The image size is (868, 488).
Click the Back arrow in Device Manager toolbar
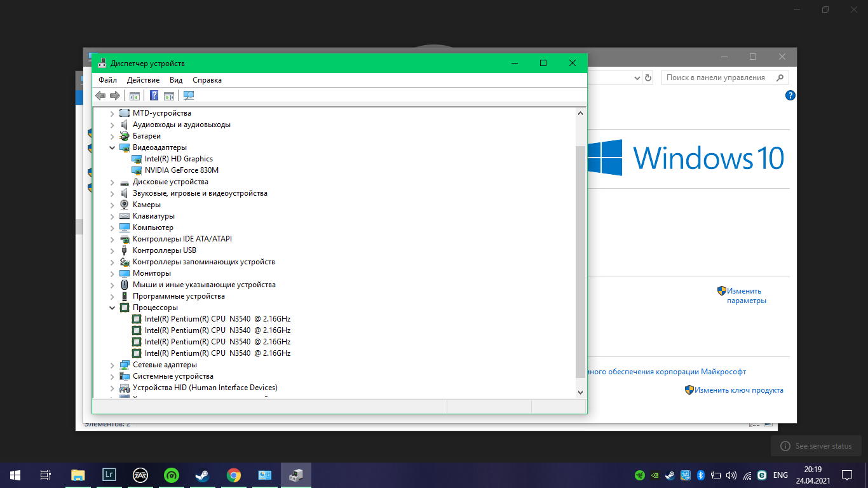tap(100, 95)
